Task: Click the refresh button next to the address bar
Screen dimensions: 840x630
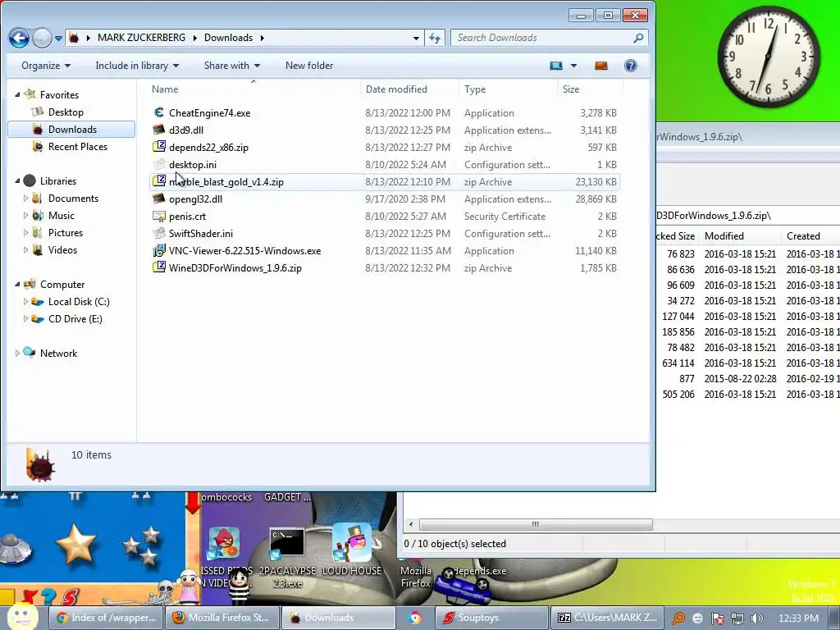Action: point(435,38)
